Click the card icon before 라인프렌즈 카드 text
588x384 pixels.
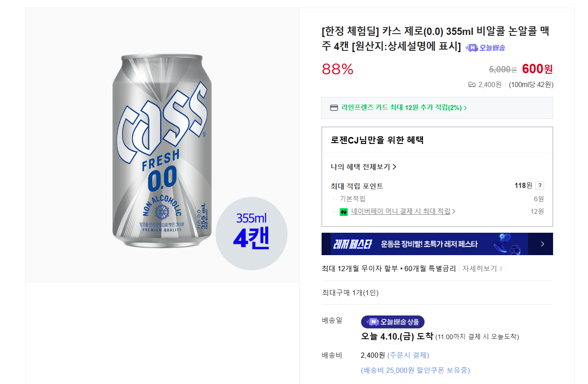tap(334, 108)
